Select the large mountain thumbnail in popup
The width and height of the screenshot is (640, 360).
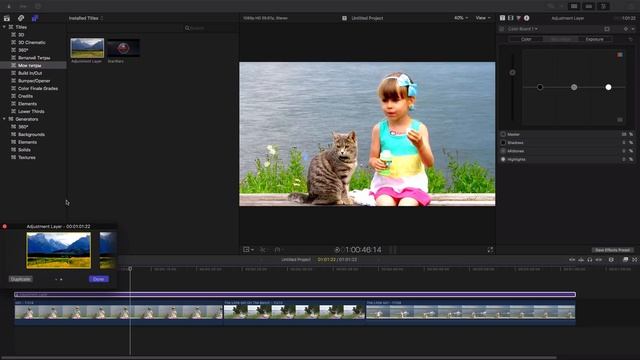pyautogui.click(x=58, y=250)
